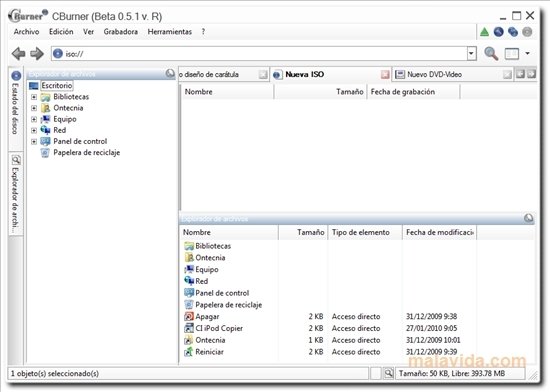Open the view layout dropdown arrow
Viewport: 550px width, 392px height.
click(528, 54)
